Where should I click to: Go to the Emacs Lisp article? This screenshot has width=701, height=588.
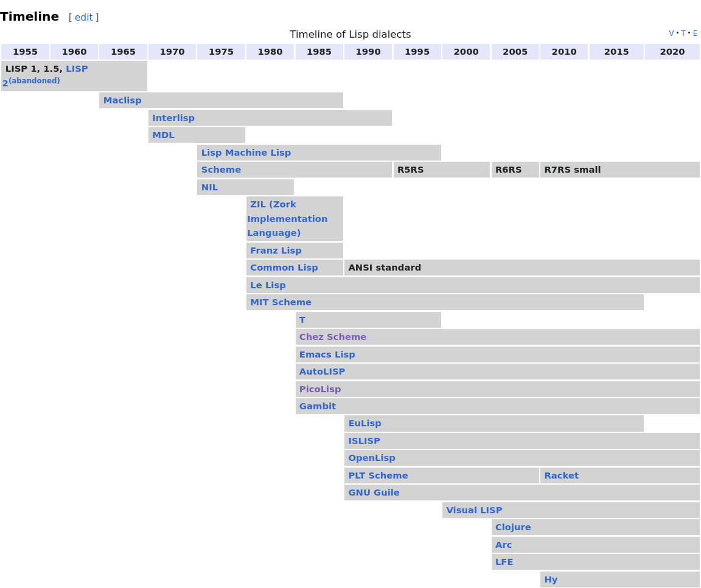tap(327, 355)
